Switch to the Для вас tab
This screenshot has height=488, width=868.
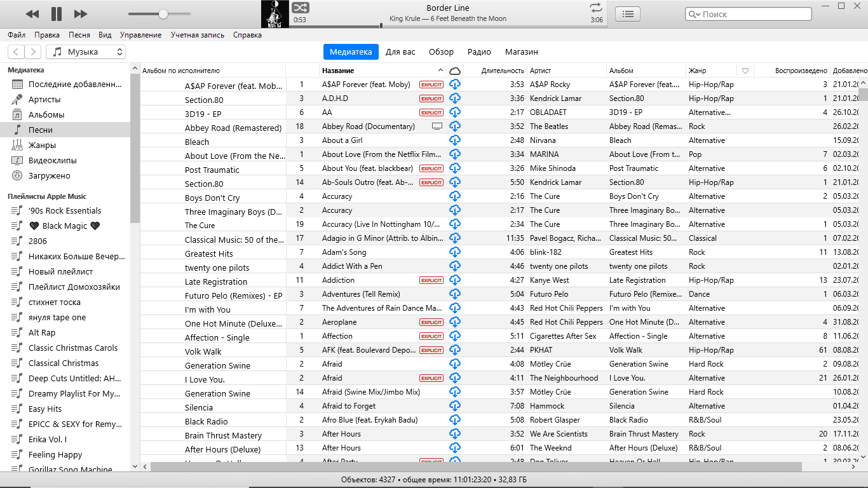pos(400,52)
